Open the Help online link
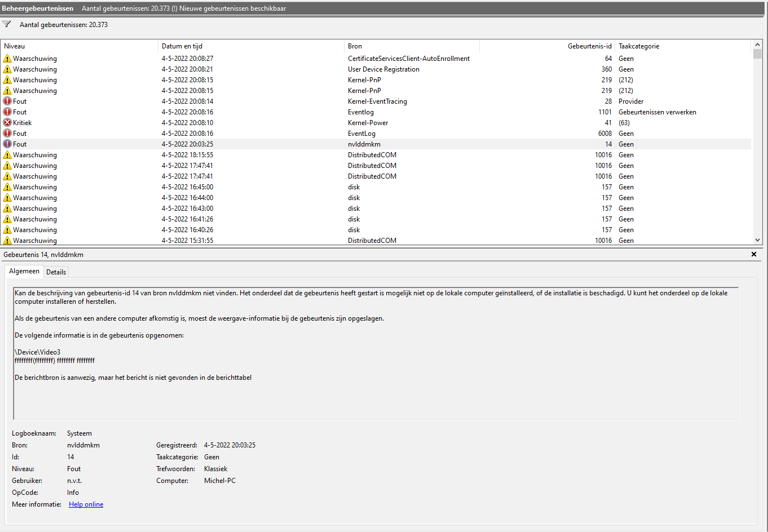768x532 pixels. click(86, 504)
